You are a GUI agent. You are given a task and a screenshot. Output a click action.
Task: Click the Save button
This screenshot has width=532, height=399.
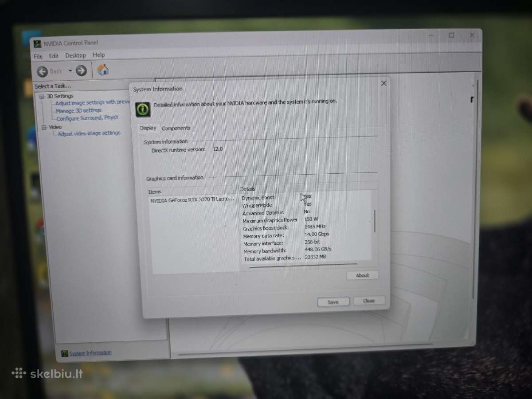tap(333, 302)
